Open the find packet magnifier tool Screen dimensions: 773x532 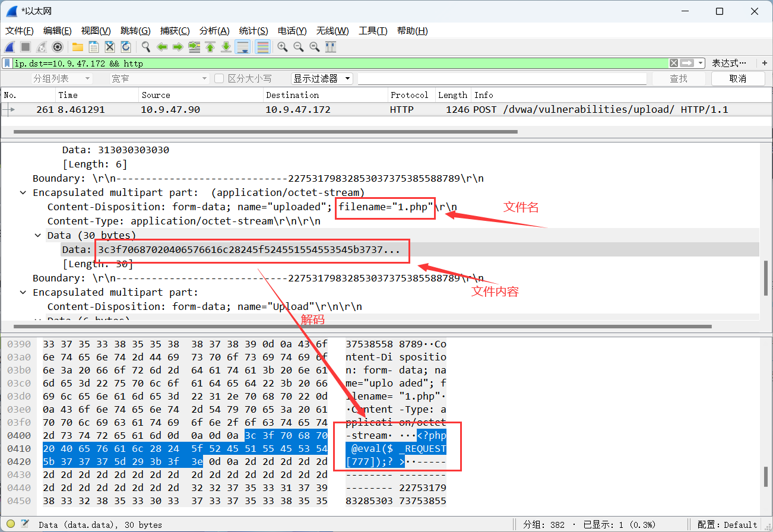[x=146, y=47]
